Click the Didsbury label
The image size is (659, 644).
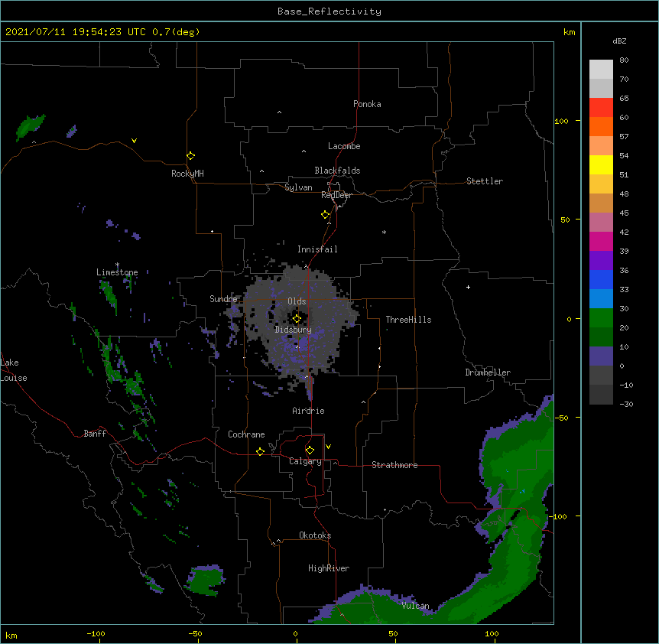pyautogui.click(x=293, y=330)
